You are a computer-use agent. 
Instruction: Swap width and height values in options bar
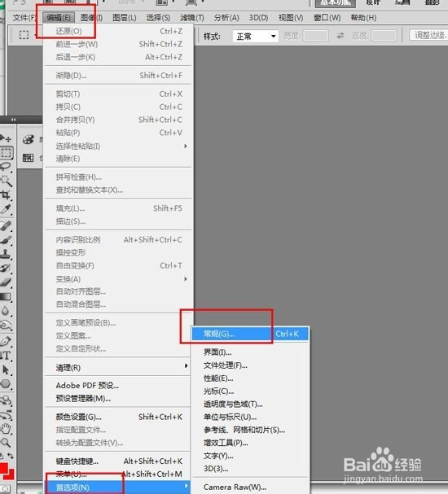[340, 36]
